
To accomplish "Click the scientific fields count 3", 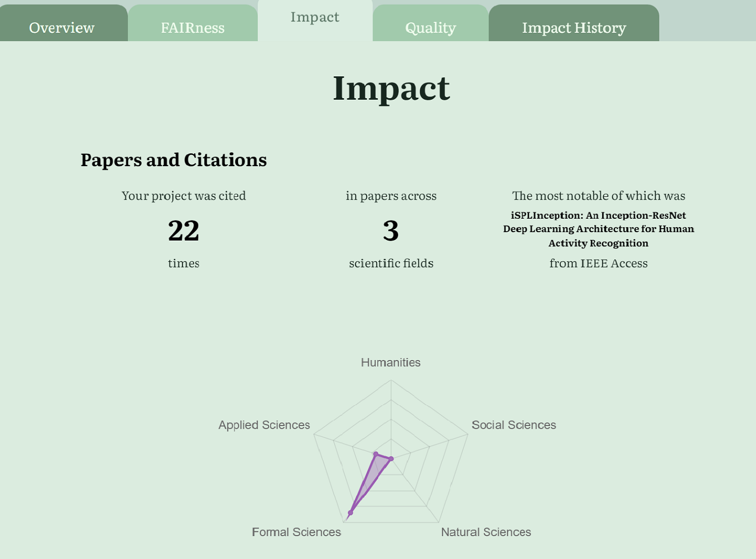I will pos(391,231).
